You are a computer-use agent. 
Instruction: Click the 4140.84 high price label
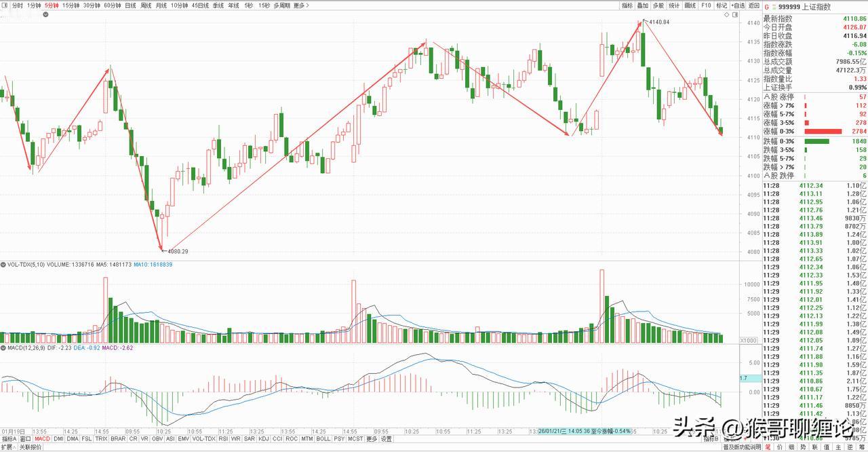(x=659, y=22)
